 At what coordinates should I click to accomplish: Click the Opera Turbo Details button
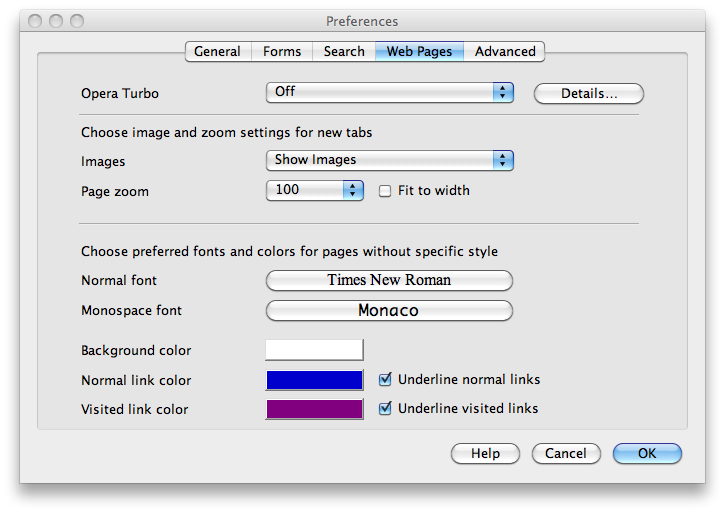coord(588,93)
